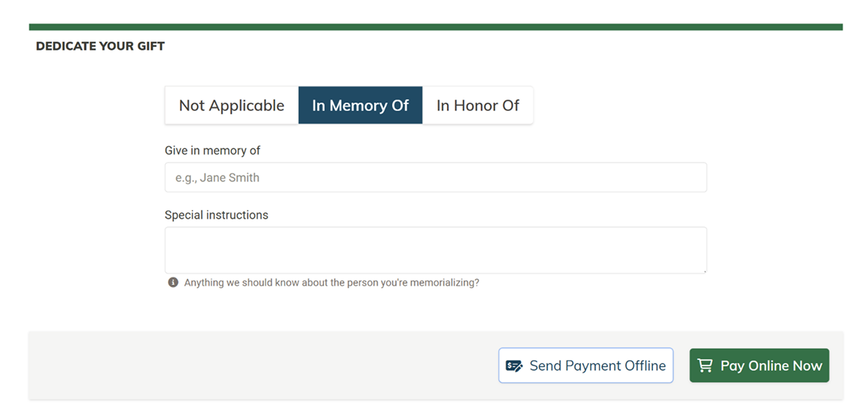Choose Send Payment Offline

[x=586, y=365]
